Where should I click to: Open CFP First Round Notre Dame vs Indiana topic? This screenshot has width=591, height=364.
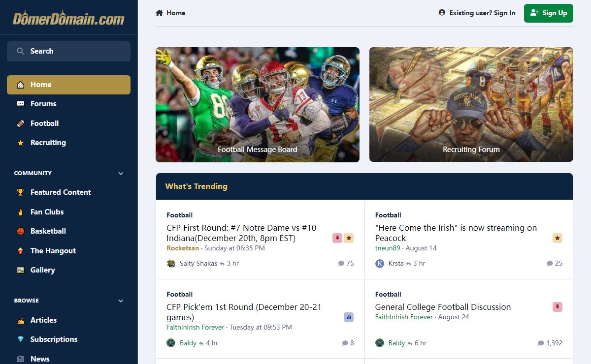click(241, 233)
